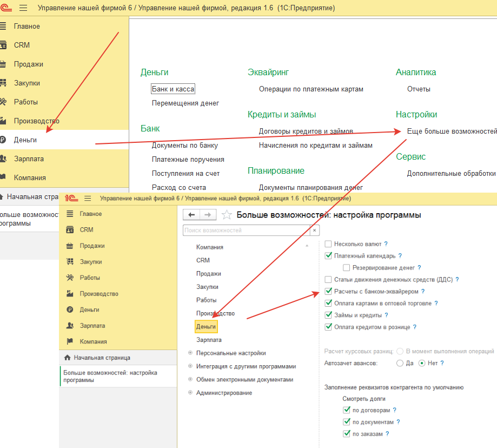Screen dimensions: 497x448
Task: Expand Интеграция с другими программами section
Action: point(190,366)
